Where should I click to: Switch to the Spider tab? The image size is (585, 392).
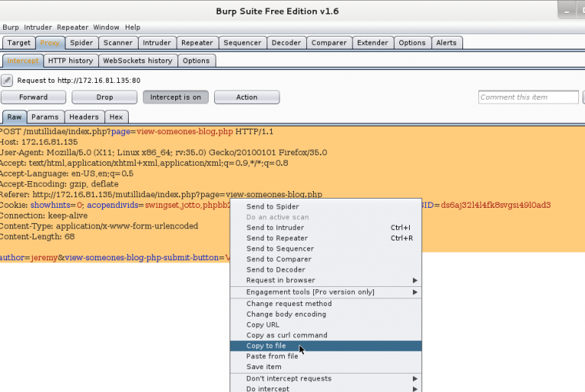[82, 43]
